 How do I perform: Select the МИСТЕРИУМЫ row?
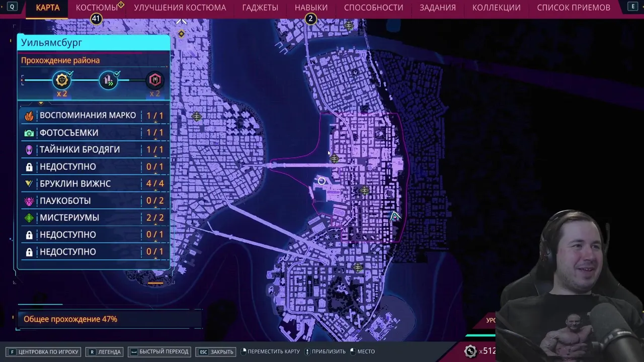coord(95,218)
